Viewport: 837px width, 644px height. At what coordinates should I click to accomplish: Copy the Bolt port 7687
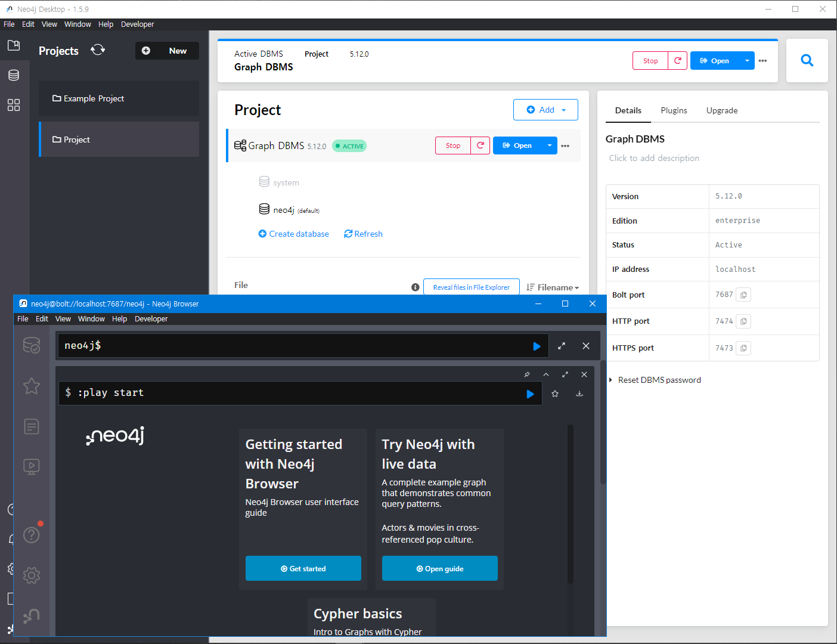[x=743, y=295]
